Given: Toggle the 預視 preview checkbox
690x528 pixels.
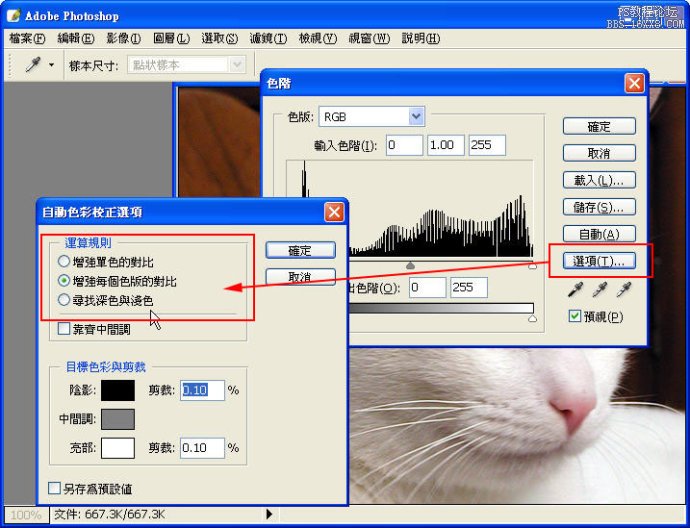Looking at the screenshot, I should (574, 317).
